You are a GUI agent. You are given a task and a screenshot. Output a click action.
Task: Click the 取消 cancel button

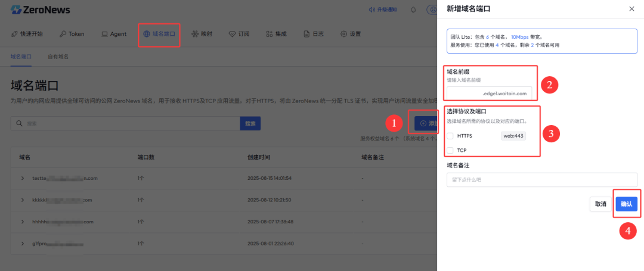coord(601,204)
